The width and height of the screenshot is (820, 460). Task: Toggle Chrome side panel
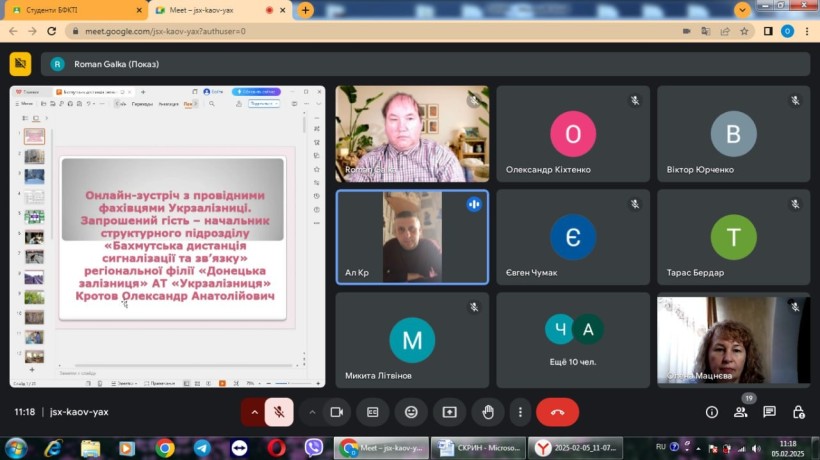[x=768, y=31]
